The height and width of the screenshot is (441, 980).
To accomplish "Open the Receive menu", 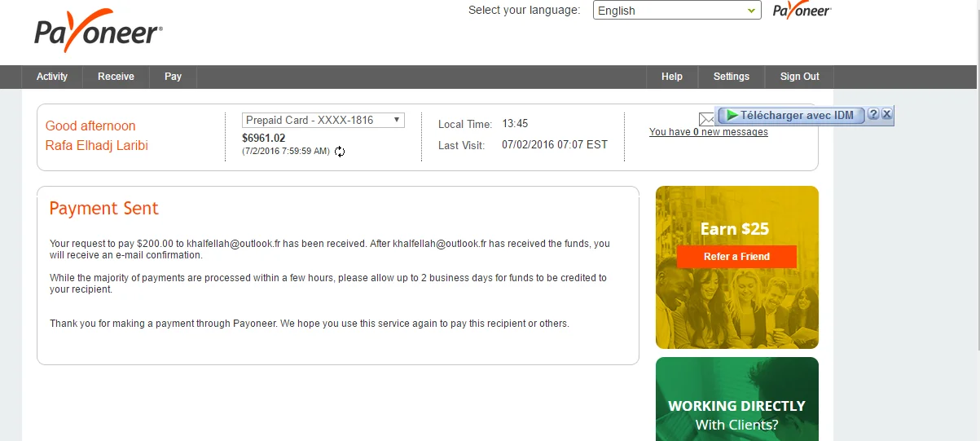I will [116, 77].
